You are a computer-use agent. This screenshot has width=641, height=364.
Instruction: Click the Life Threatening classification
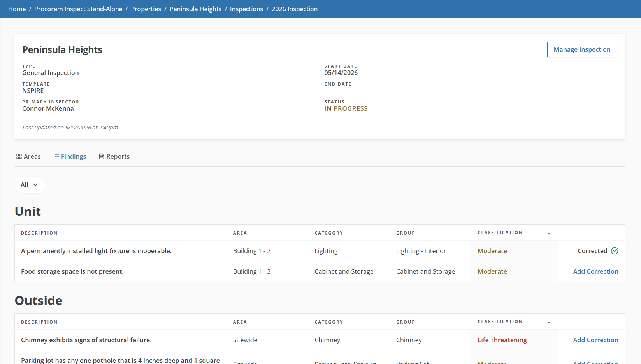coord(502,340)
